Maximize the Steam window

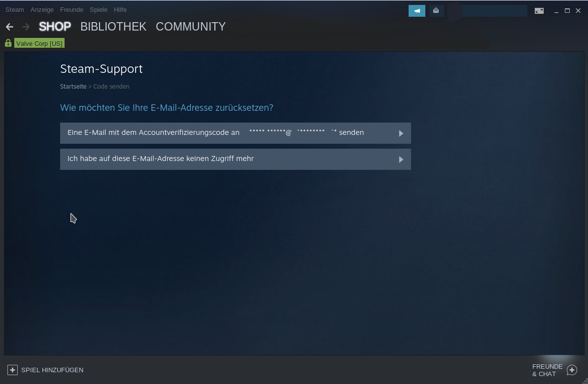(x=567, y=11)
